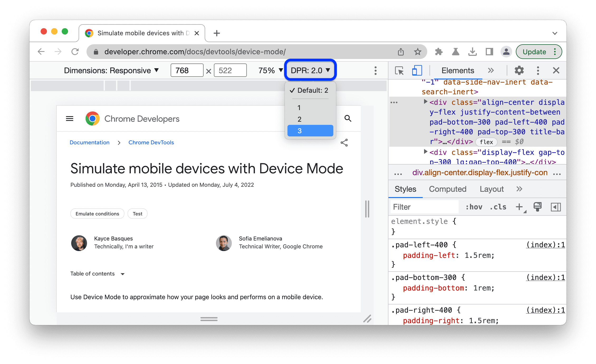Click the Documentation breadcrumb link

[89, 142]
